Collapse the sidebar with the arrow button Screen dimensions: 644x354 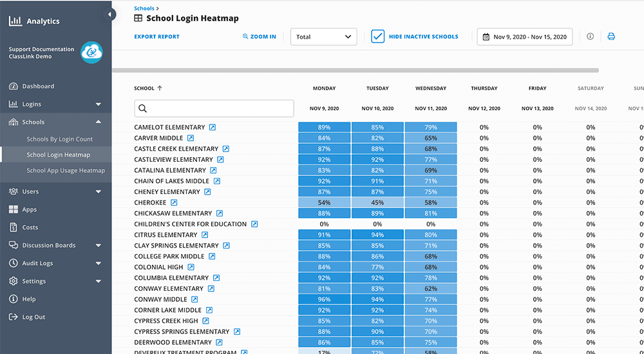[109, 15]
